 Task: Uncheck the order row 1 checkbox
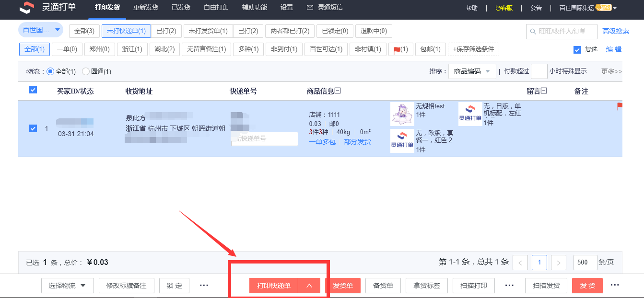click(33, 128)
